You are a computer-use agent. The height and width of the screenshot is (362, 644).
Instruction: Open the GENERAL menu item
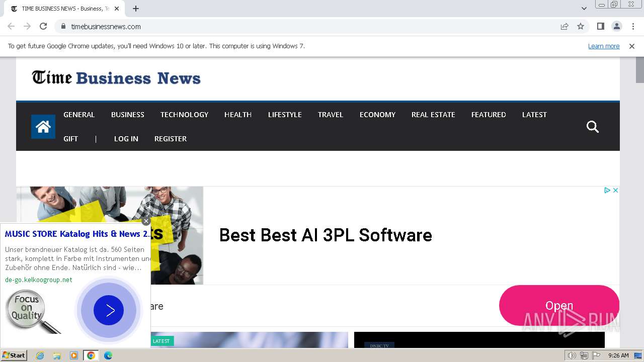(x=79, y=115)
